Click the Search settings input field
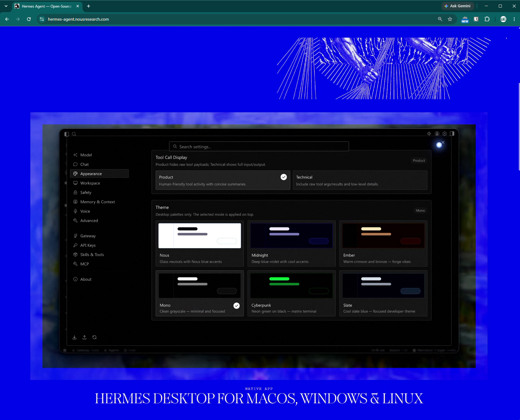Screen dimensions: 520x420 click(259, 147)
